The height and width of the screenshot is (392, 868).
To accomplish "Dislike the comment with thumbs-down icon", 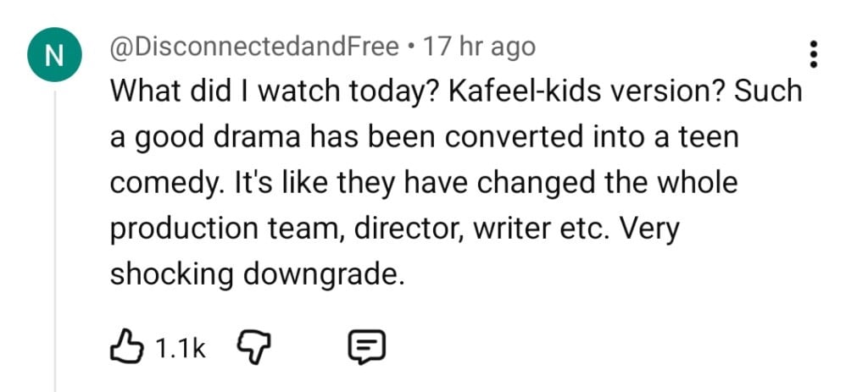I will coord(252,345).
